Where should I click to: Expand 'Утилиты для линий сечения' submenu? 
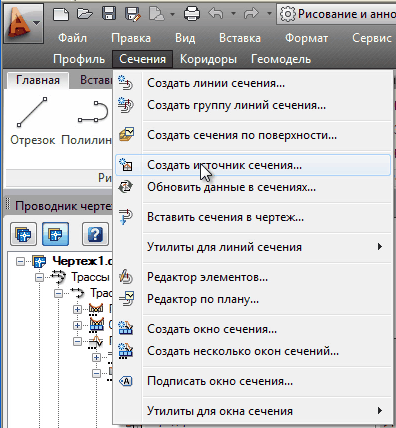point(253,247)
